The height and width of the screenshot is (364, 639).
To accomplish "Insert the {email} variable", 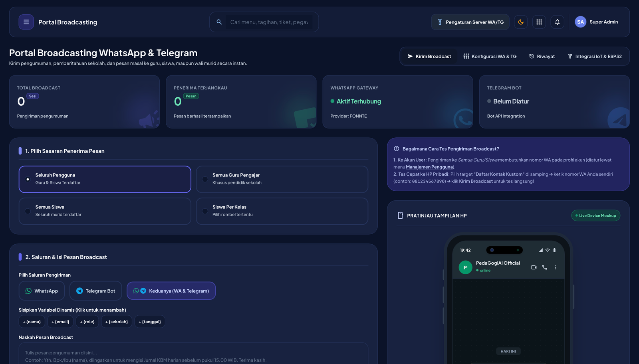I will (60, 322).
